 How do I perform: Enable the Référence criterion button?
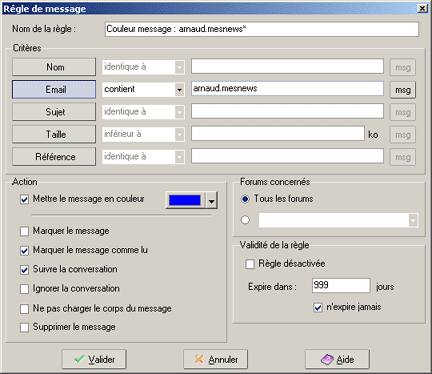54,157
